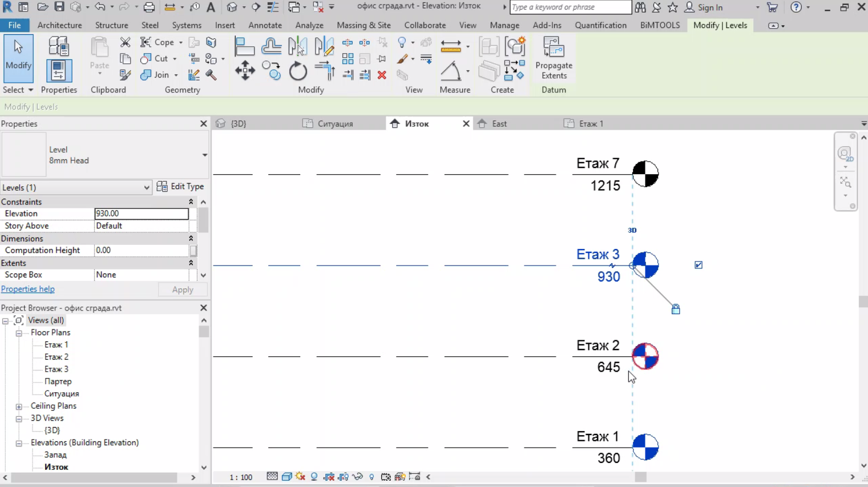This screenshot has width=868, height=487.
Task: Collapse Elevations (Building Elevation) node
Action: (19, 443)
